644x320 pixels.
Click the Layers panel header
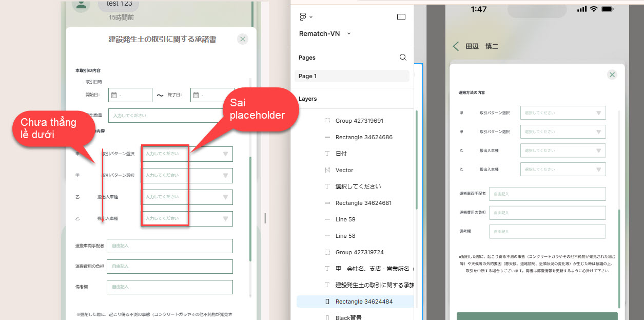pos(308,99)
